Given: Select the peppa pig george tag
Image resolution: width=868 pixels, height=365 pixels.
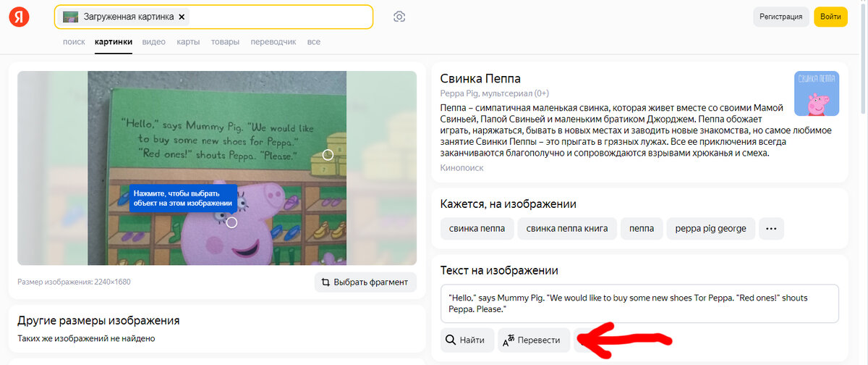Looking at the screenshot, I should (x=711, y=228).
